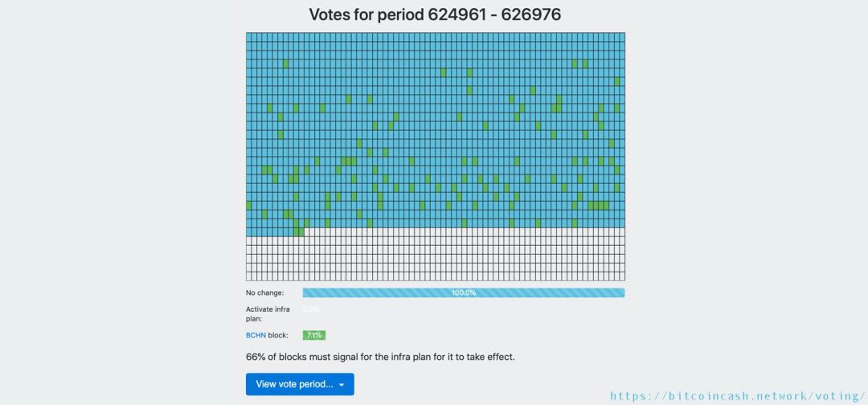Click the top-right block of the vote grid
The image size is (868, 405).
pyautogui.click(x=621, y=37)
